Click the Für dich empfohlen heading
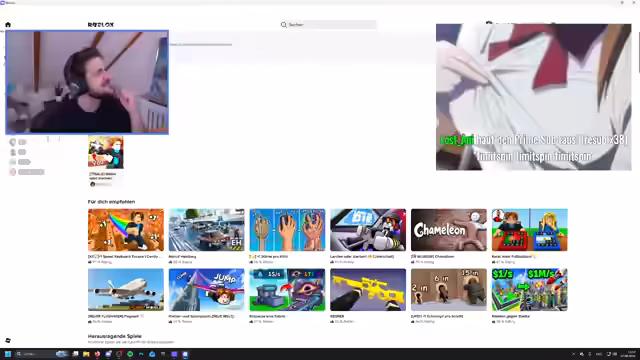640x360 pixels. click(x=111, y=202)
